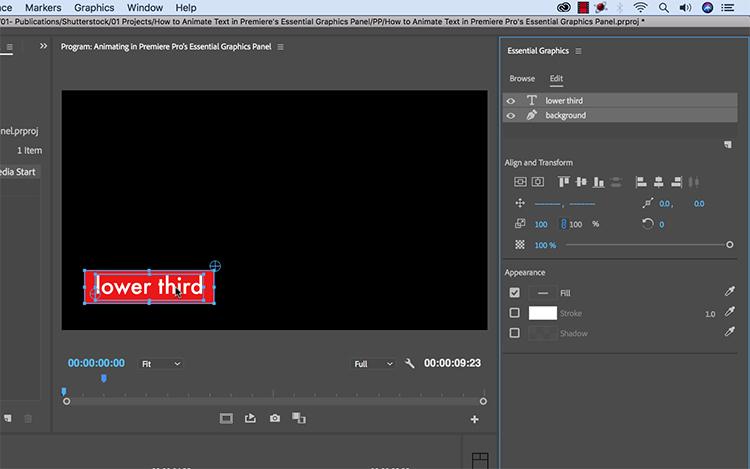Image resolution: width=750 pixels, height=469 pixels.
Task: Open the Markers menu
Action: click(43, 8)
